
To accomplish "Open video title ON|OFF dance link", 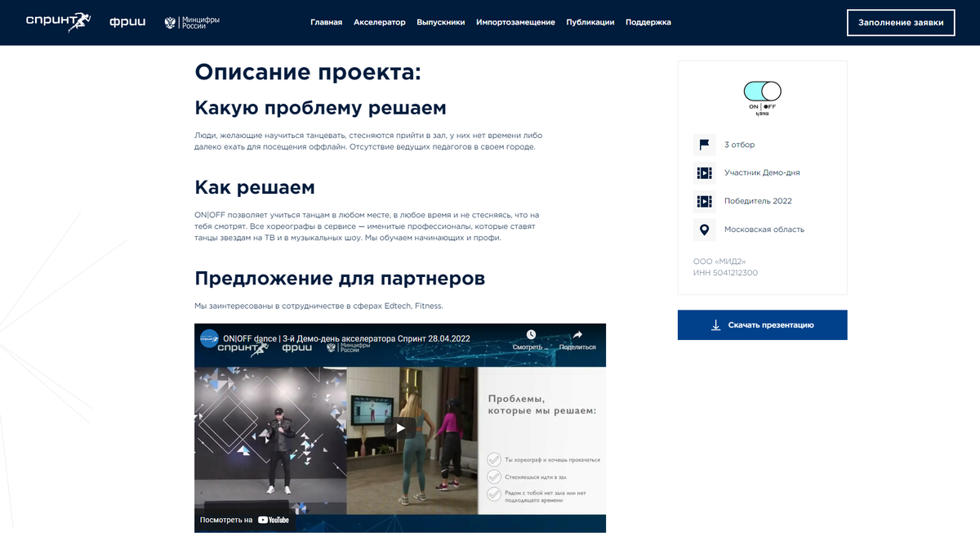I will (x=346, y=338).
